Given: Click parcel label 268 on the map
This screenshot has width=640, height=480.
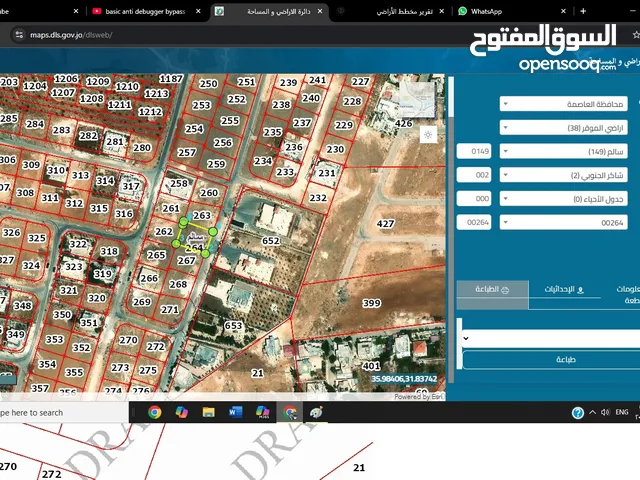Looking at the screenshot, I should 178,284.
